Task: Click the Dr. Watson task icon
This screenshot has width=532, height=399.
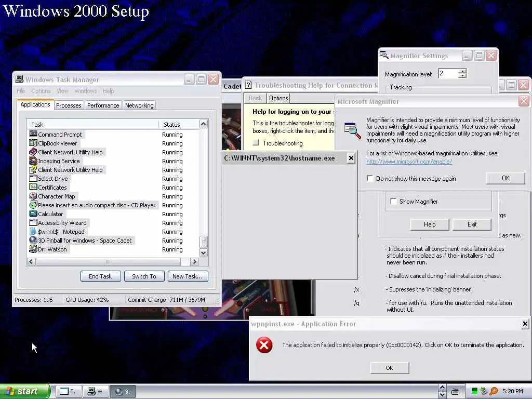Action: point(33,249)
